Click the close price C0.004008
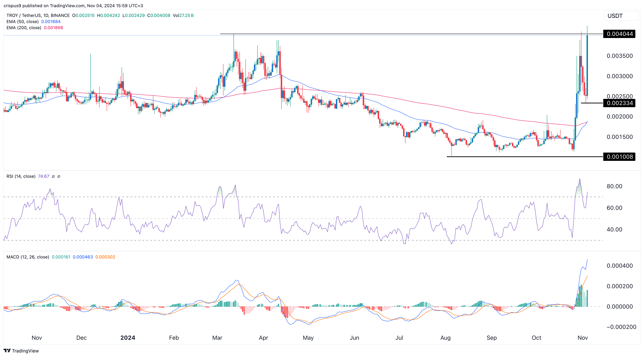Viewport: 644px width, 357px height. (x=159, y=15)
